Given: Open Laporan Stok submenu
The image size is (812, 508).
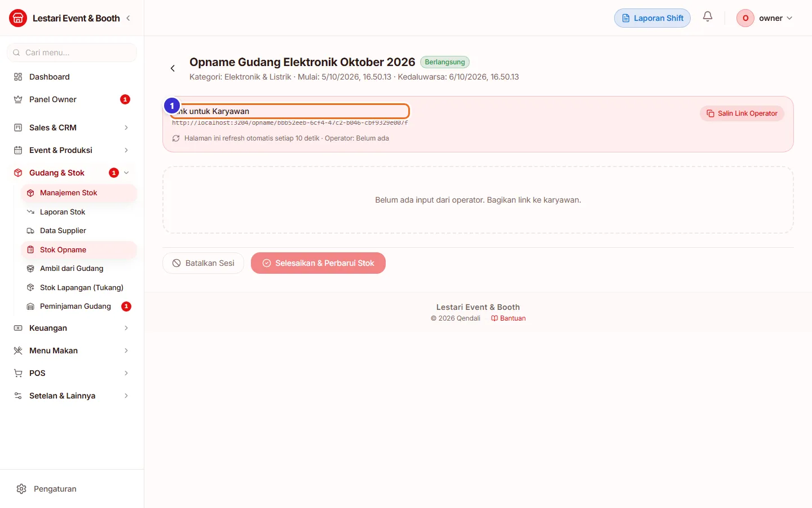Looking at the screenshot, I should 79,212.
